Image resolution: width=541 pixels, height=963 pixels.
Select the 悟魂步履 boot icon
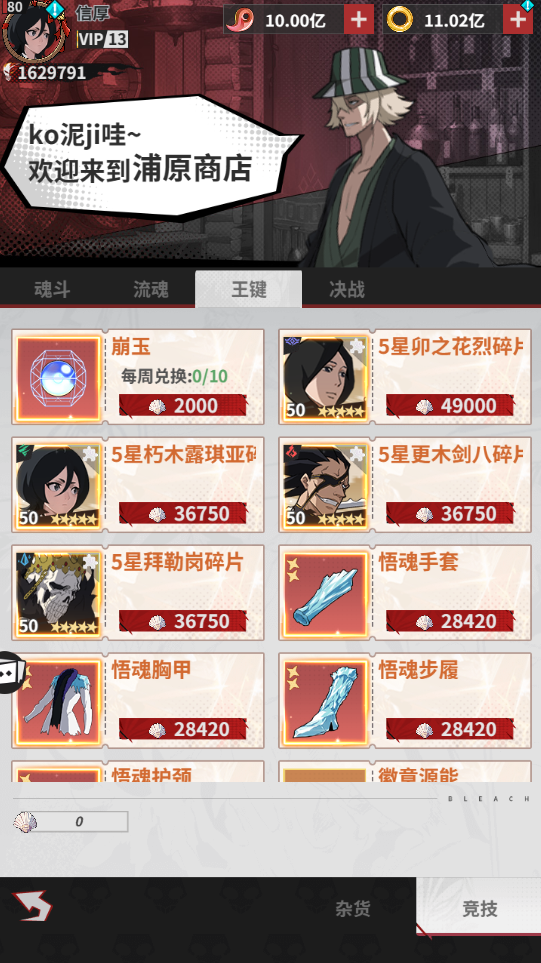[325, 701]
